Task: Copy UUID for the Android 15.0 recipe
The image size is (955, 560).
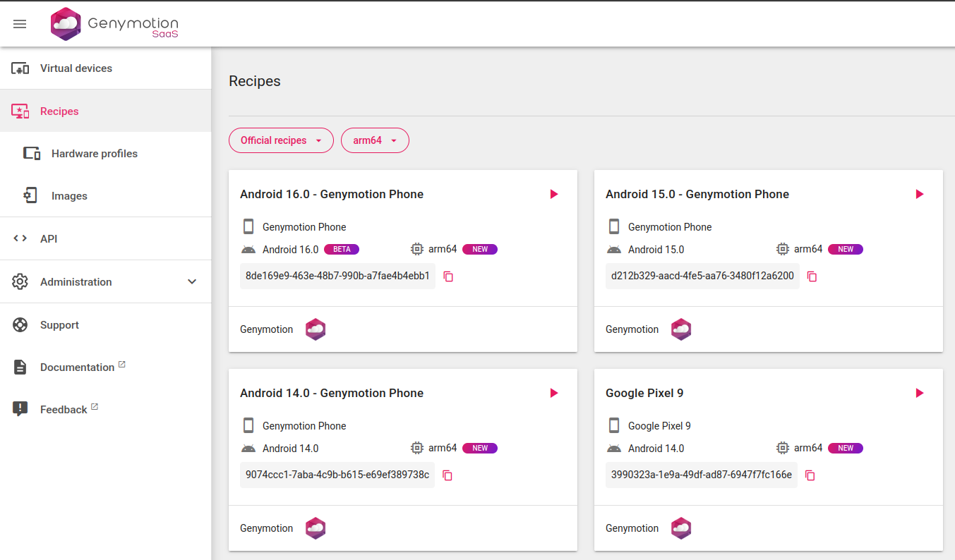Action: click(812, 276)
